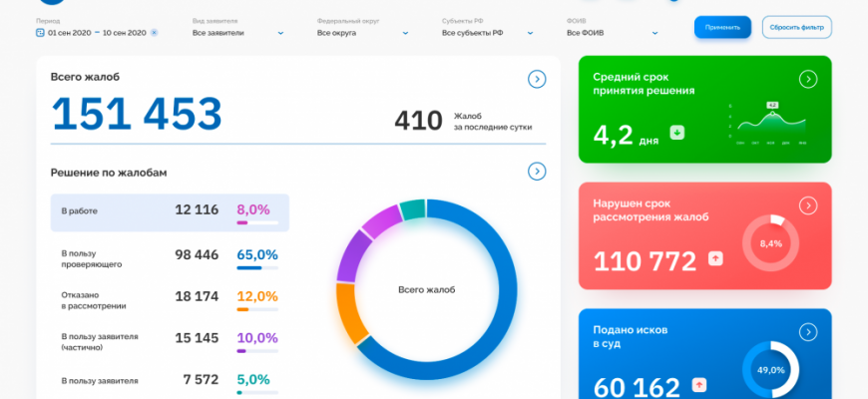Click the 65,0% progress bar
The height and width of the screenshot is (399, 868).
tap(256, 268)
